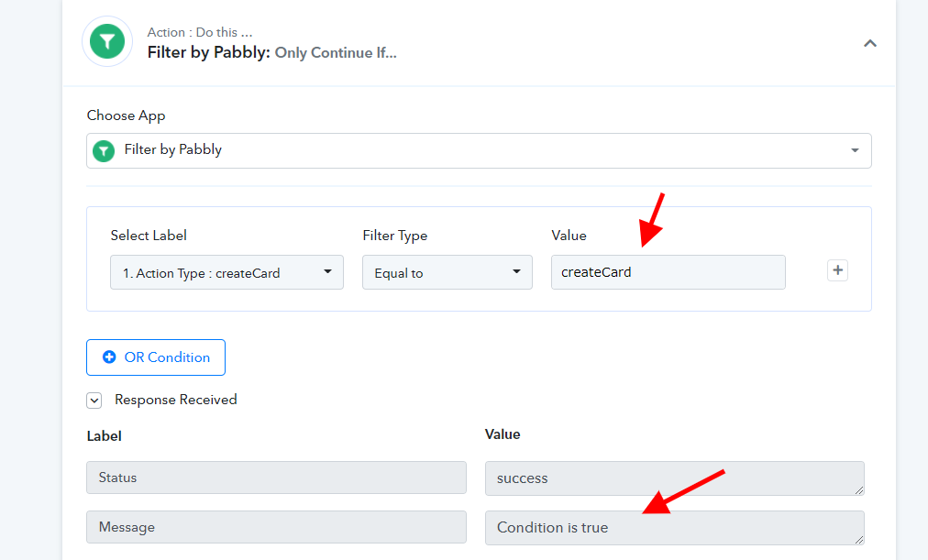Screen dimensions: 928x560
Task: Click the Status label field
Action: [276, 478]
